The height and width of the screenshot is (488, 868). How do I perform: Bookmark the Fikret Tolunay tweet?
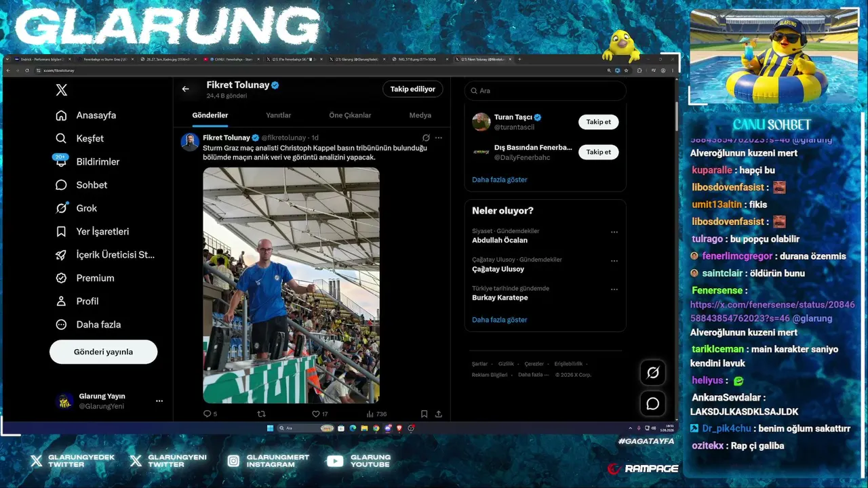tap(424, 413)
